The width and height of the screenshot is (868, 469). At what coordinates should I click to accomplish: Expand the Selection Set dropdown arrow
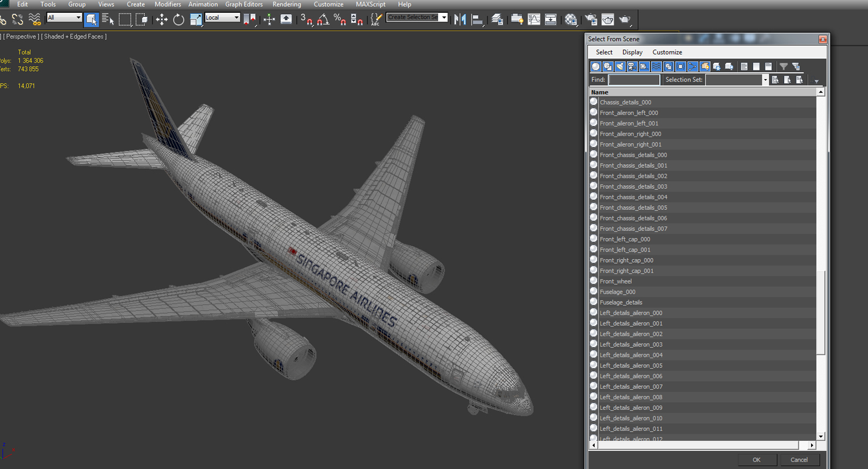point(765,80)
